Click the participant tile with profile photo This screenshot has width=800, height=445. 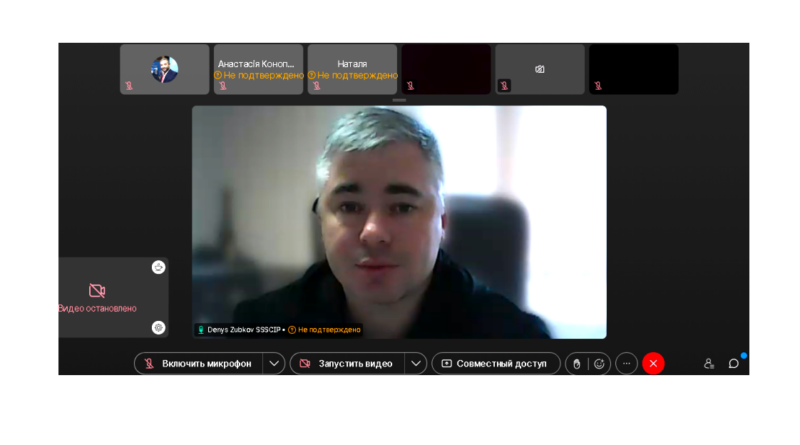click(165, 69)
